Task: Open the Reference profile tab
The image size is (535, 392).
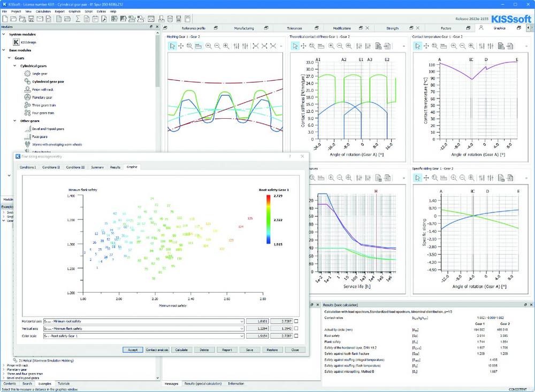Action: pyautogui.click(x=194, y=28)
